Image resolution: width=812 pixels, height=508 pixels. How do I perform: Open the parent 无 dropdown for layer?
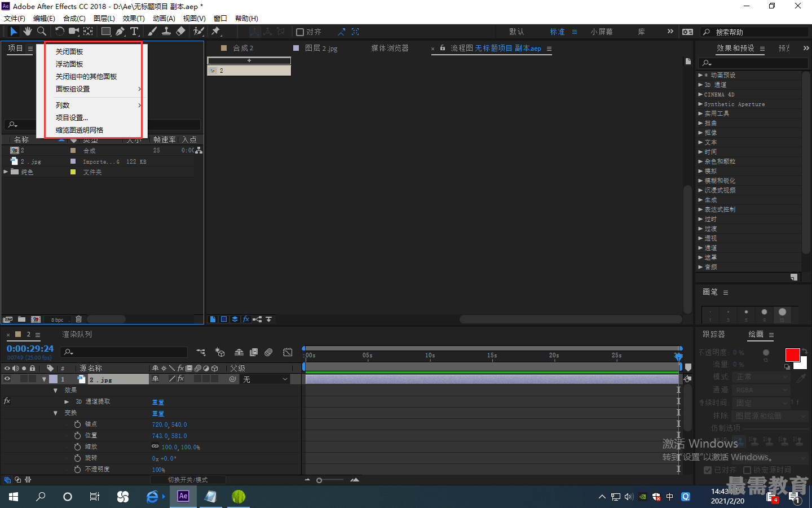coord(265,379)
